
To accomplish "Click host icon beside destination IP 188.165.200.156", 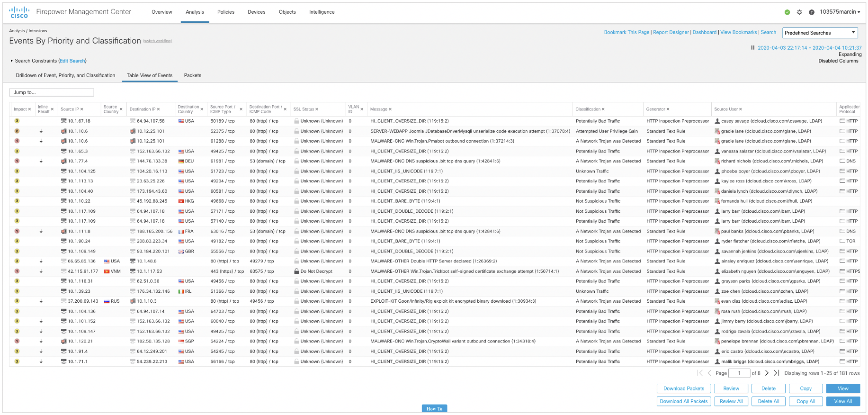I will [x=133, y=231].
